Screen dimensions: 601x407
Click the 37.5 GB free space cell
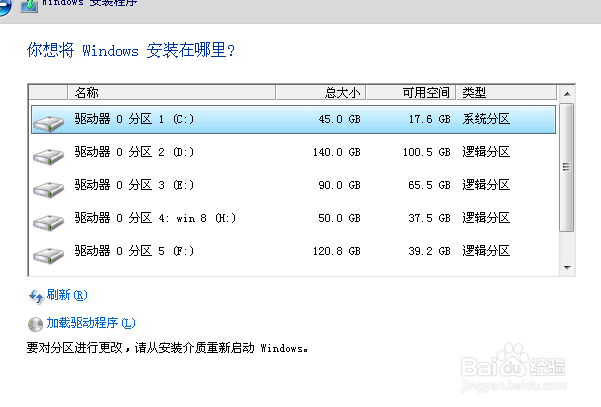(x=429, y=218)
